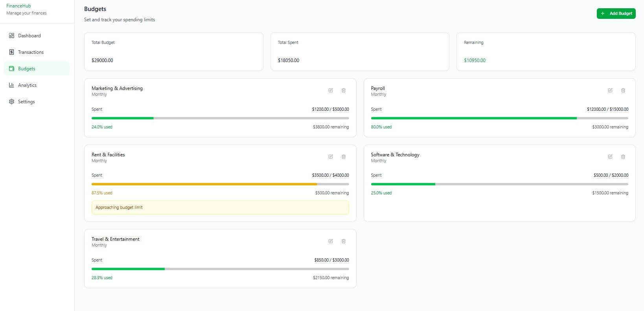Delete the Rent & Facilities budget
The width and height of the screenshot is (644, 311).
[344, 157]
